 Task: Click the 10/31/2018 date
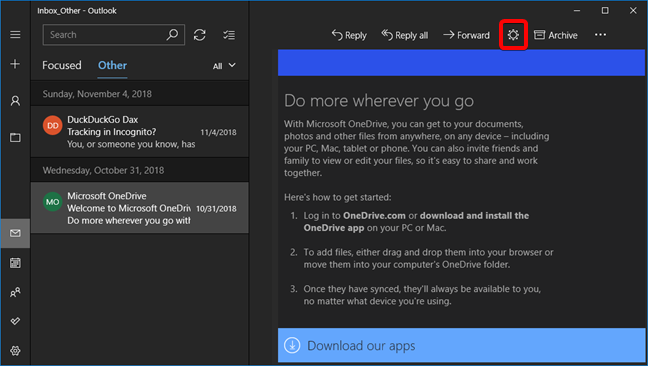[x=216, y=209]
